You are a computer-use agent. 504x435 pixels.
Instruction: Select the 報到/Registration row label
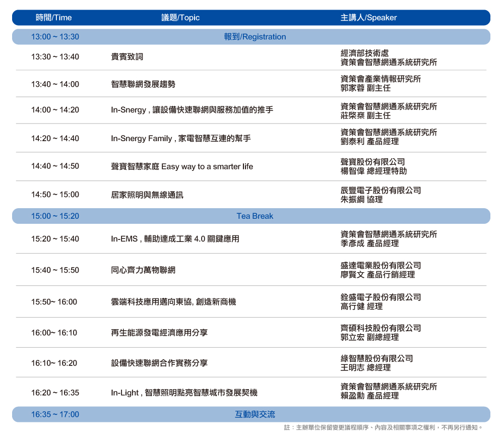[x=255, y=37]
